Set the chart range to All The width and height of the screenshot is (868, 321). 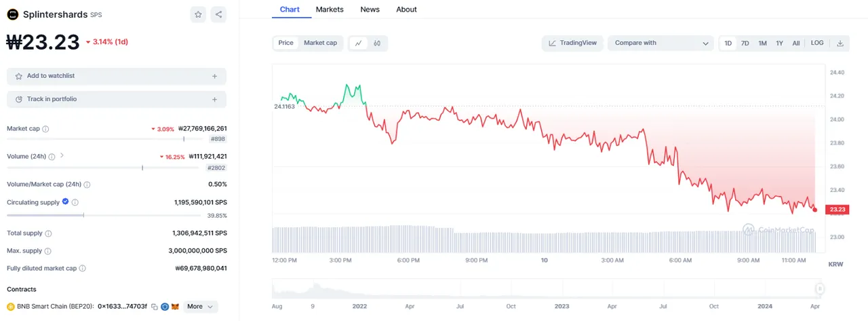[796, 43]
